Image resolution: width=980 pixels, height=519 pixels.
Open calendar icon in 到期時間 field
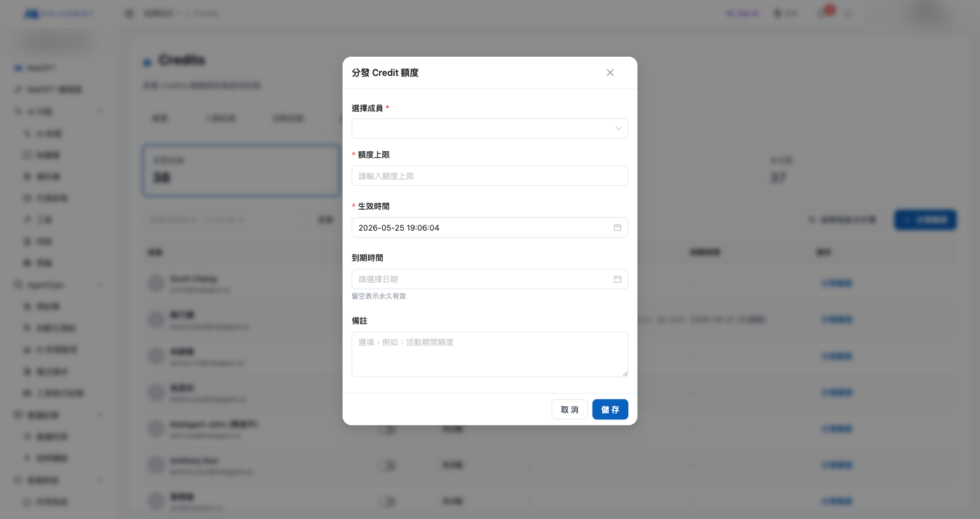pos(618,279)
